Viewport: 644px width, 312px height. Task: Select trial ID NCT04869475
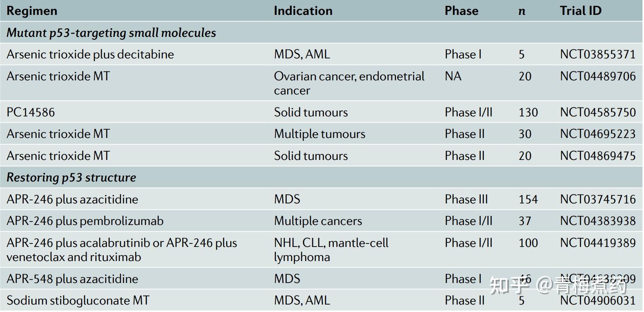[x=597, y=156]
